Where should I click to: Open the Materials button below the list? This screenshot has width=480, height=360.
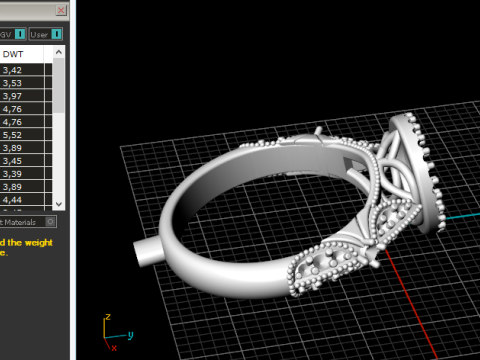coord(28,222)
